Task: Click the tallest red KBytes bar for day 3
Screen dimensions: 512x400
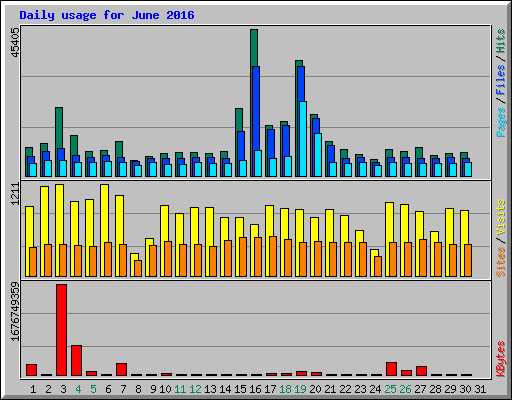Action: point(61,330)
